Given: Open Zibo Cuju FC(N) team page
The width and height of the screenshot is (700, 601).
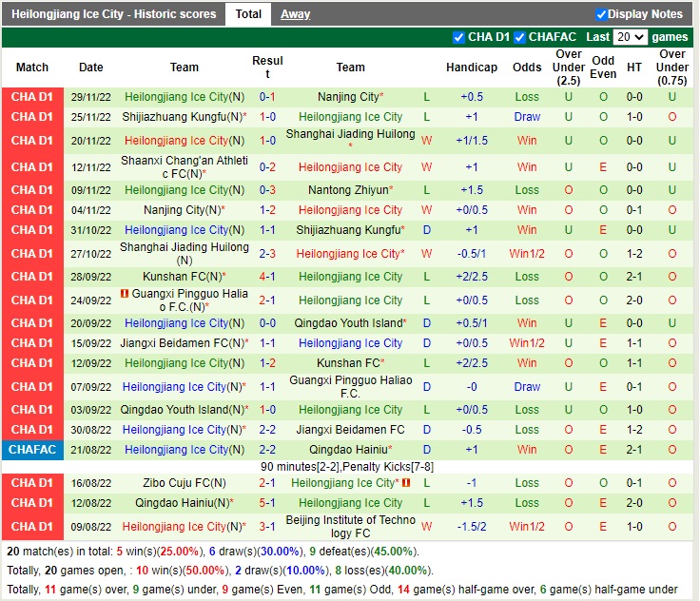Looking at the screenshot, I should click(185, 483).
